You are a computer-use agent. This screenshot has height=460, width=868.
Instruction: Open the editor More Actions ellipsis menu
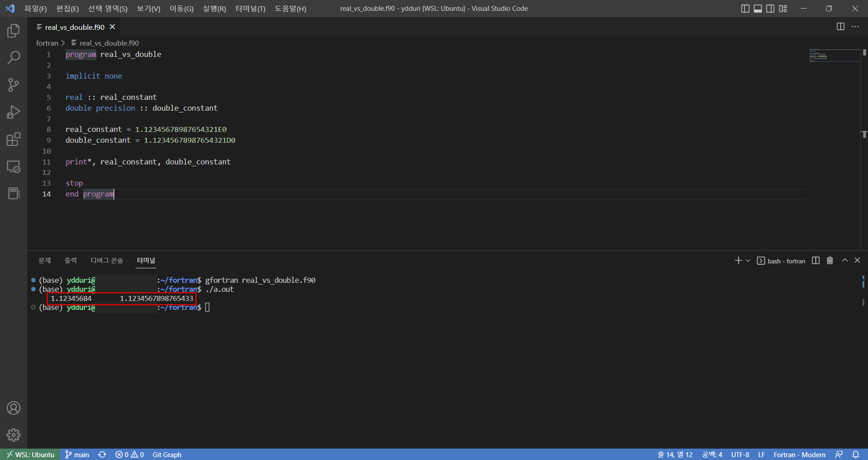click(x=855, y=27)
